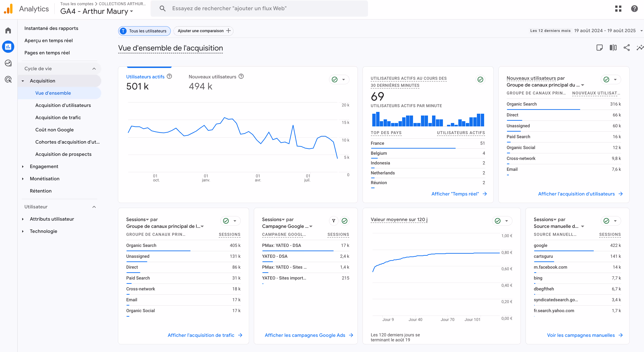
Task: Open the Advertising icon in sidebar
Action: 8,80
